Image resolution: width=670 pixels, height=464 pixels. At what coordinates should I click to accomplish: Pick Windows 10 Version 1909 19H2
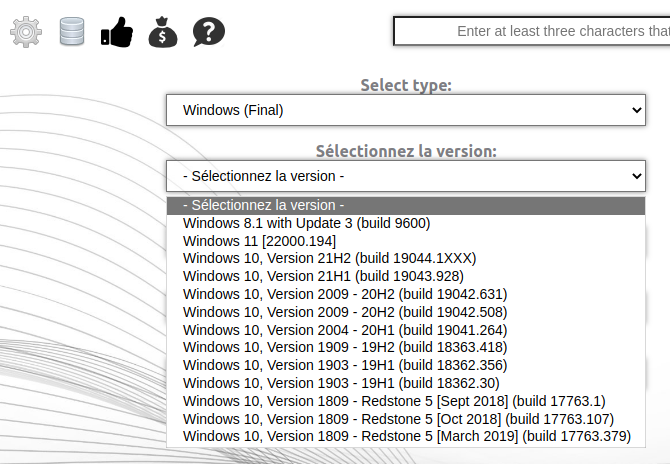[345, 347]
